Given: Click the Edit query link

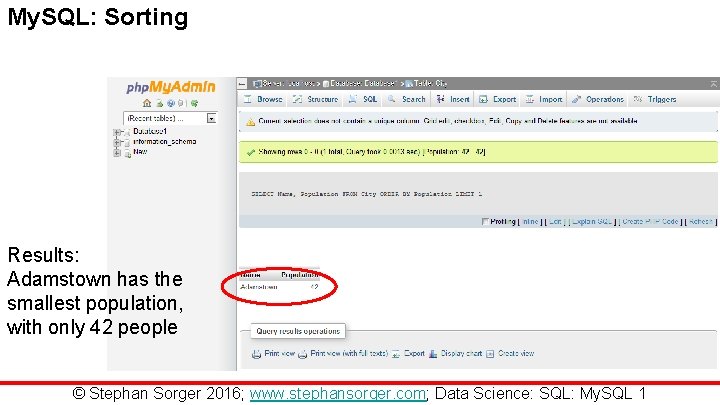Looking at the screenshot, I should coord(555,221).
